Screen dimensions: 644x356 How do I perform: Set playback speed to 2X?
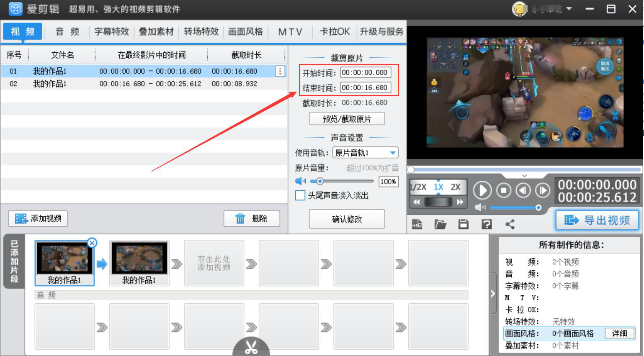pyautogui.click(x=456, y=187)
